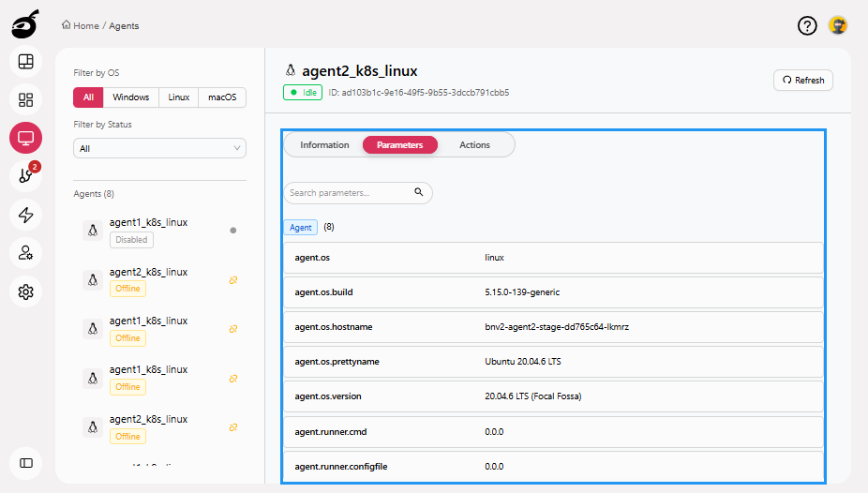Open the help question mark icon
Image resolution: width=868 pixels, height=493 pixels.
click(x=807, y=25)
